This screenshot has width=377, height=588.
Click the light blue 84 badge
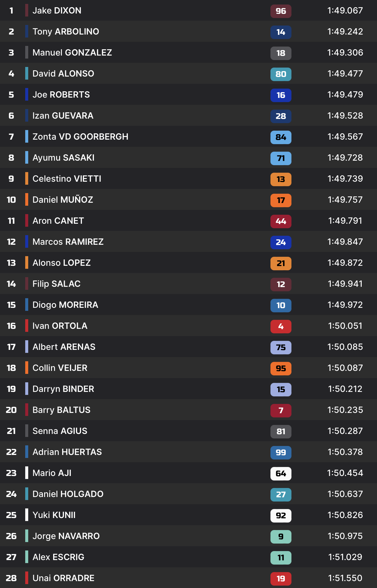281,137
